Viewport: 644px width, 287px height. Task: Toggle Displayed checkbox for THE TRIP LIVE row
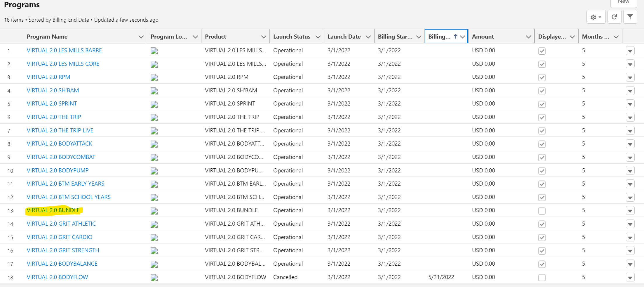click(542, 131)
